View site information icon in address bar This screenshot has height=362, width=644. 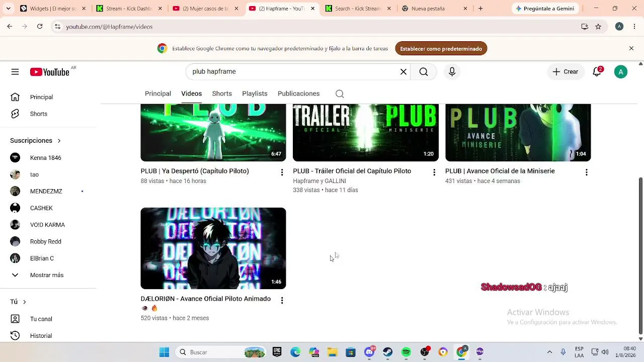(x=57, y=27)
